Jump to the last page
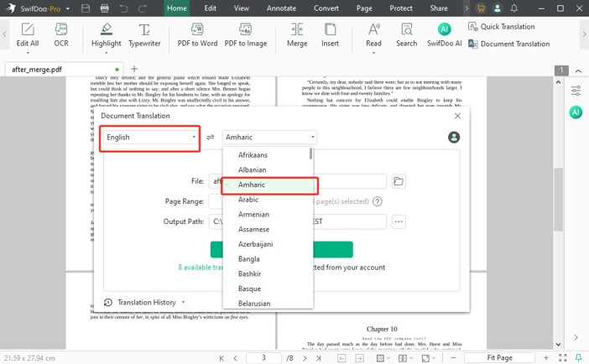Screen dimensions: 589x364 318,358
